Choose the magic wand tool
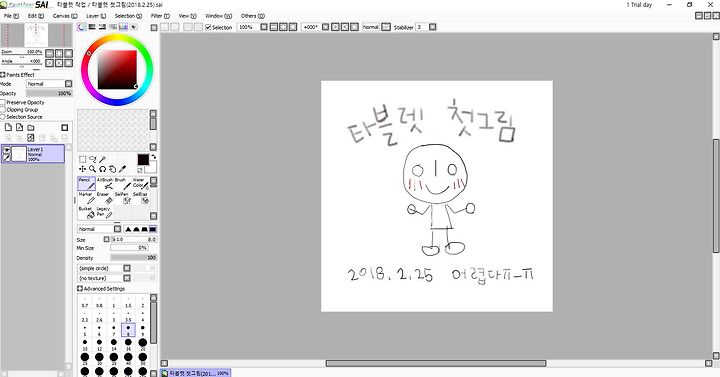The image size is (720, 377). (x=102, y=159)
